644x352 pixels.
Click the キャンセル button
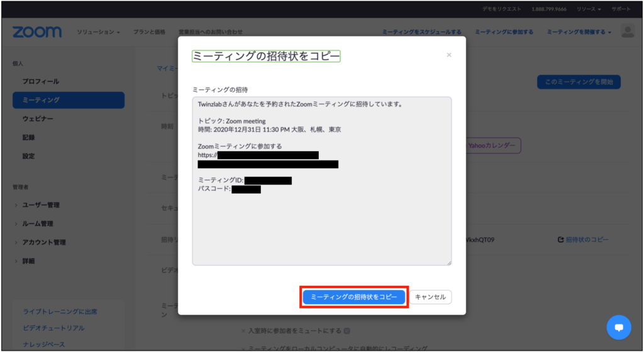(x=431, y=297)
